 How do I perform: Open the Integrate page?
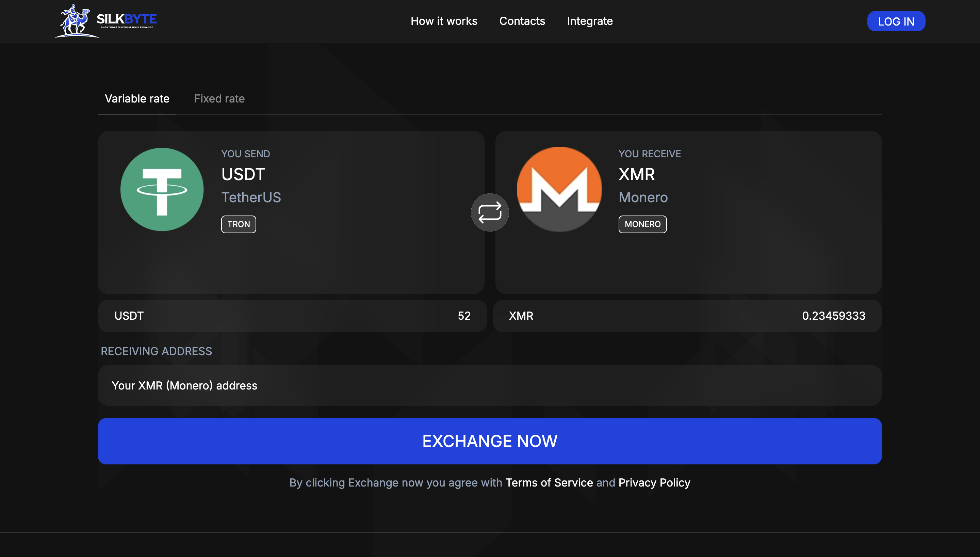coord(590,21)
